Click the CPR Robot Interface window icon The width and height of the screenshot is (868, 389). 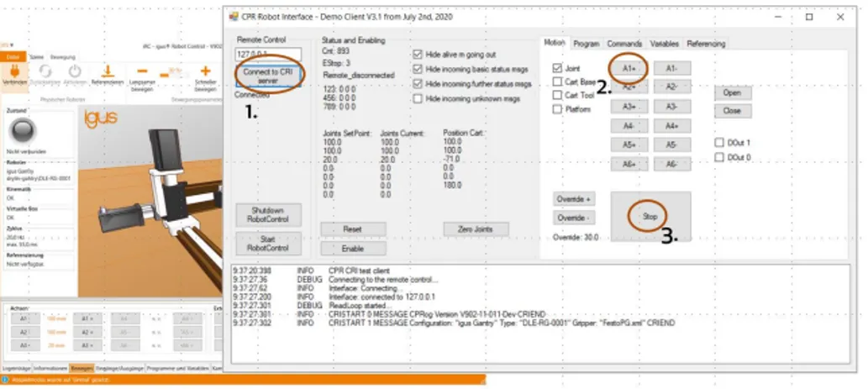(x=234, y=17)
